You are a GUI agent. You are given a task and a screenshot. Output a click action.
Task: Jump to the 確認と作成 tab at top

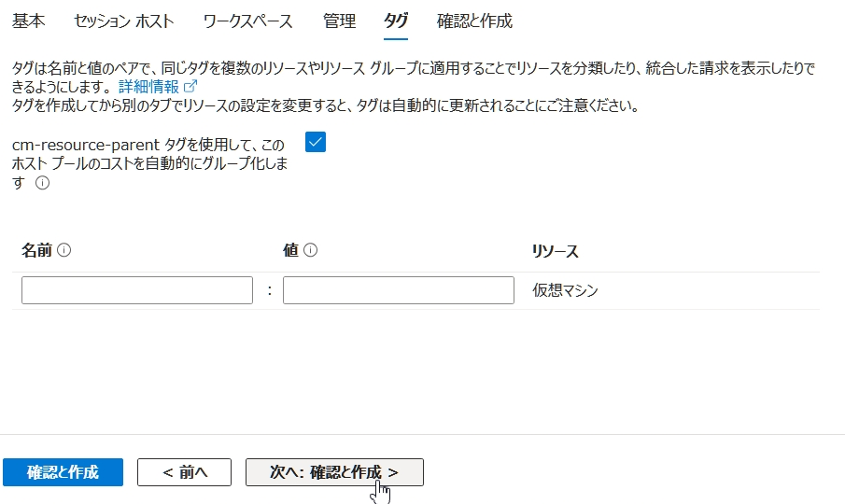[x=474, y=21]
